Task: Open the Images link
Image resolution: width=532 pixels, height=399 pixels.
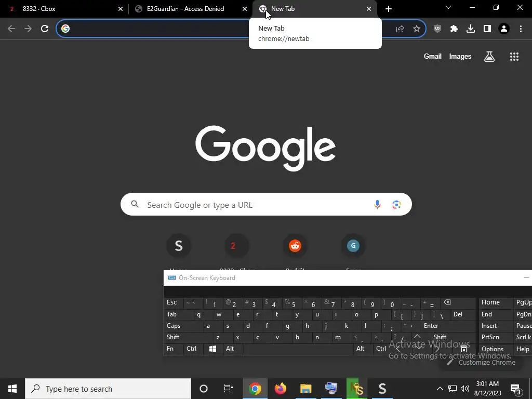Action: coord(460,56)
